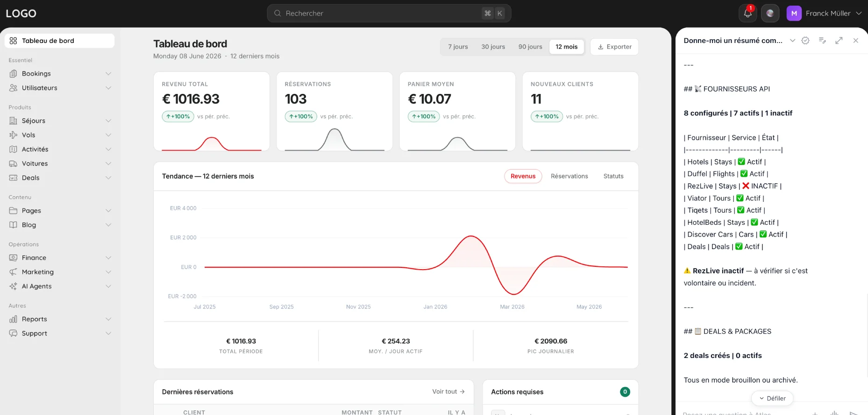Go to Tableau de bord
Viewport: 868px width, 415px height.
point(59,41)
